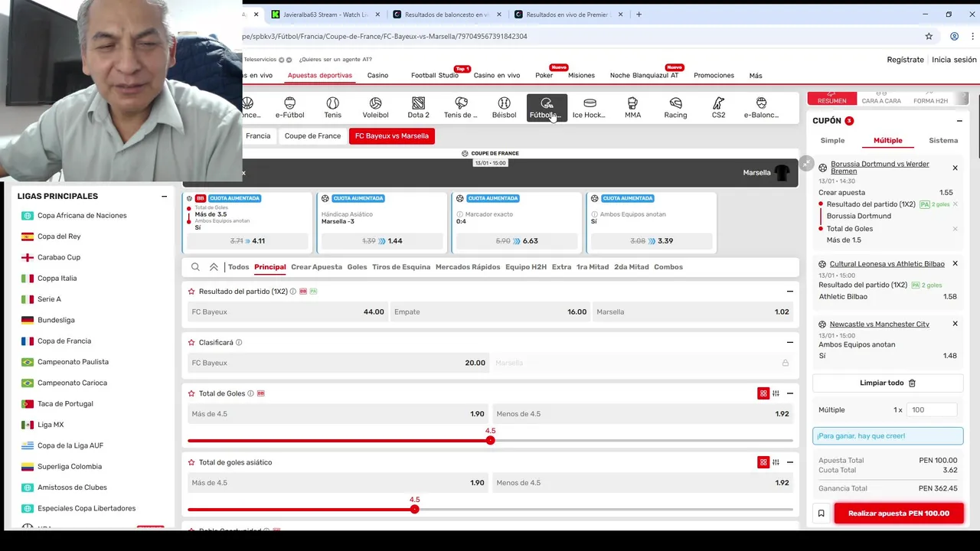980x551 pixels.
Task: Go to Casino in the top menu
Action: 377,76
